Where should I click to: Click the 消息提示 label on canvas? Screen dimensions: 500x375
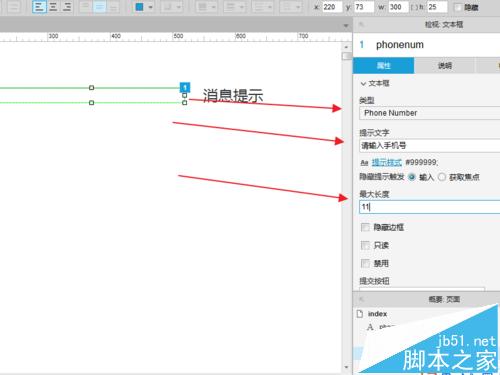[233, 95]
